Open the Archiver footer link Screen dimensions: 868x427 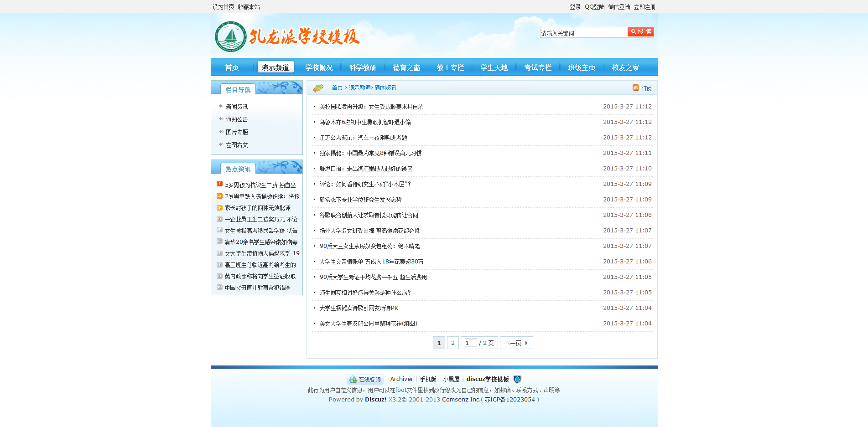401,379
